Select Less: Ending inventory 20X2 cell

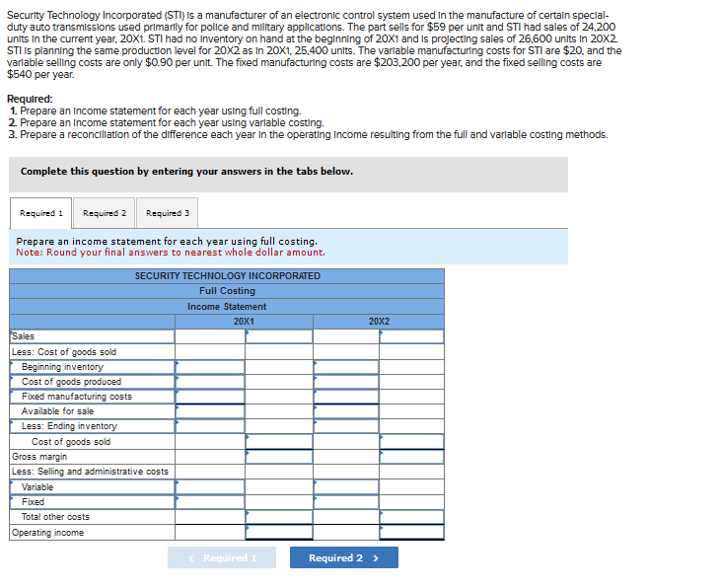point(346,425)
